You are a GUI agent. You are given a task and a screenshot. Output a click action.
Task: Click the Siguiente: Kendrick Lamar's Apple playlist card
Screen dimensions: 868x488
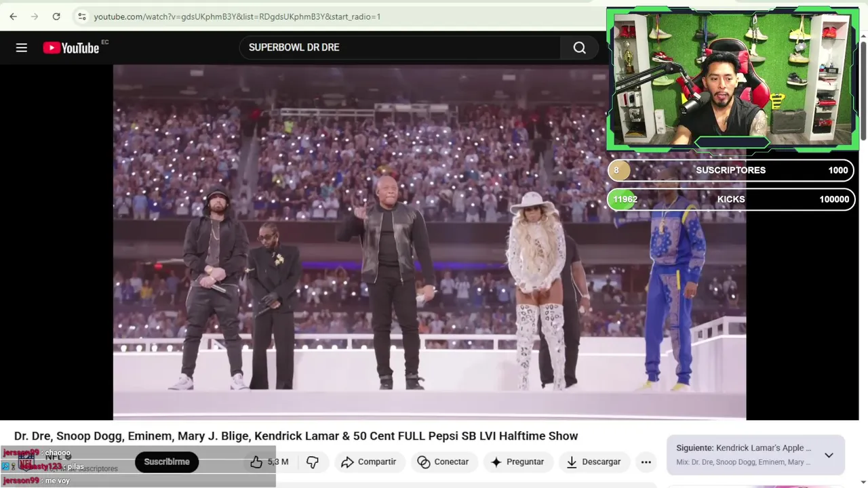(x=755, y=455)
